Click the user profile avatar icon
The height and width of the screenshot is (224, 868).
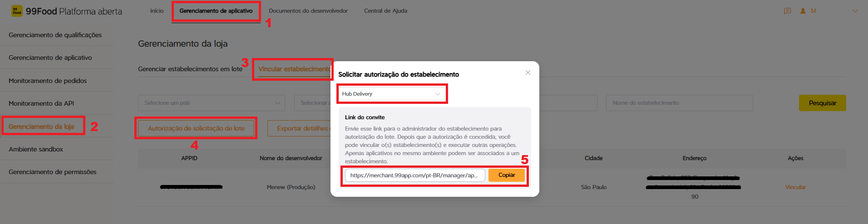[803, 11]
